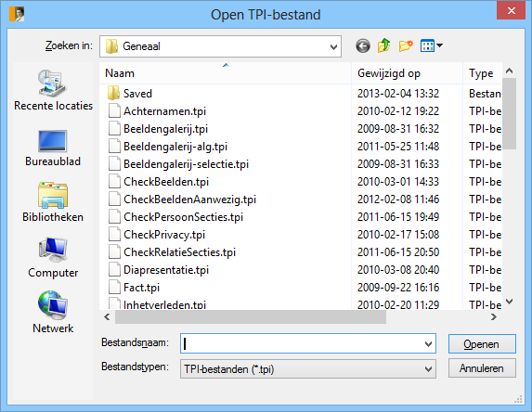Click the Openen button
The height and width of the screenshot is (412, 532).
(482, 344)
